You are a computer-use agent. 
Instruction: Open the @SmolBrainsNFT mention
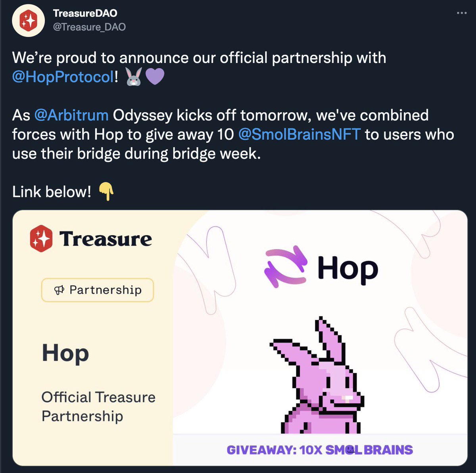[299, 134]
